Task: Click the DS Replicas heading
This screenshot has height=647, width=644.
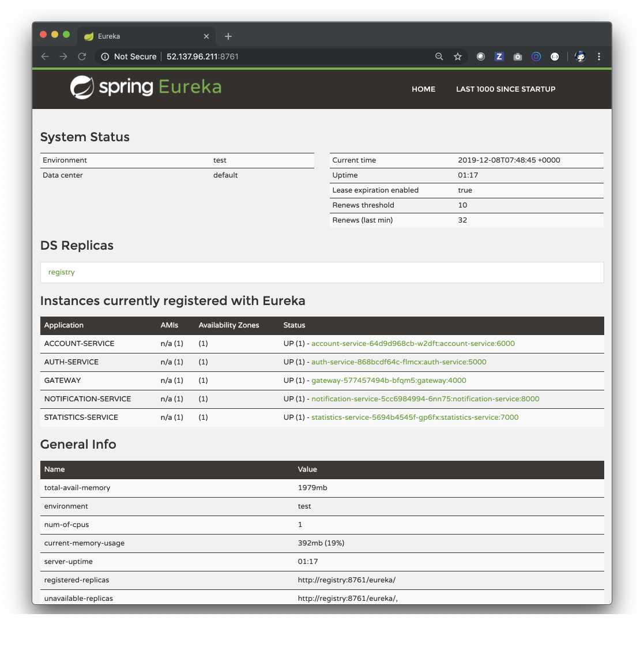Action: click(77, 246)
